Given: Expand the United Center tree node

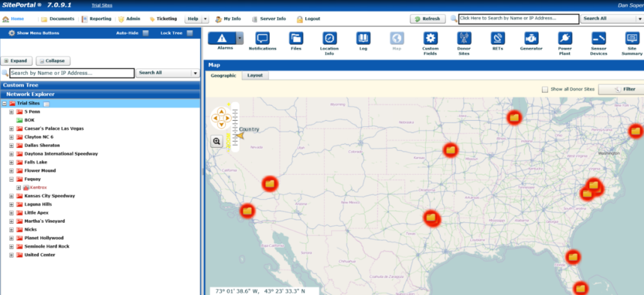Looking at the screenshot, I should [x=11, y=255].
